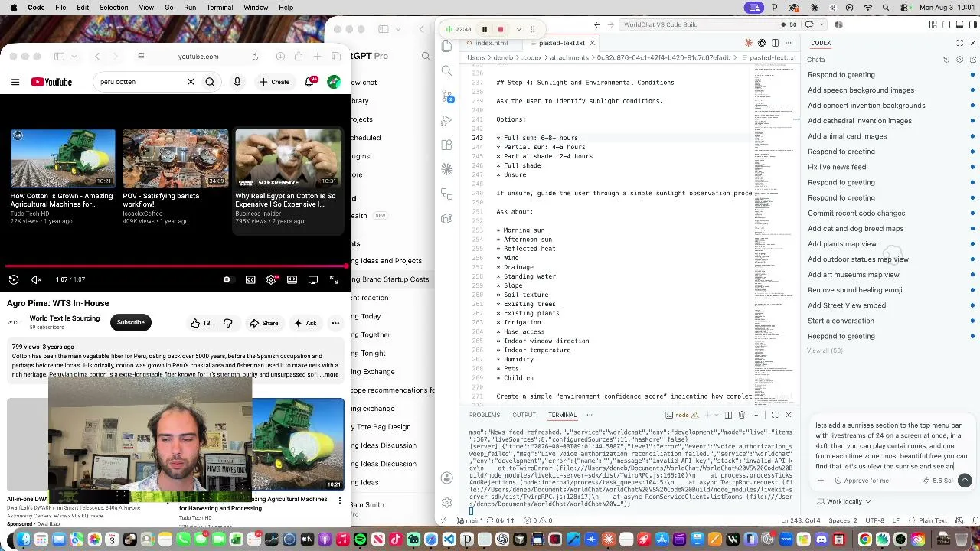Open YouTube search with voice
980x551 pixels.
point(237,82)
